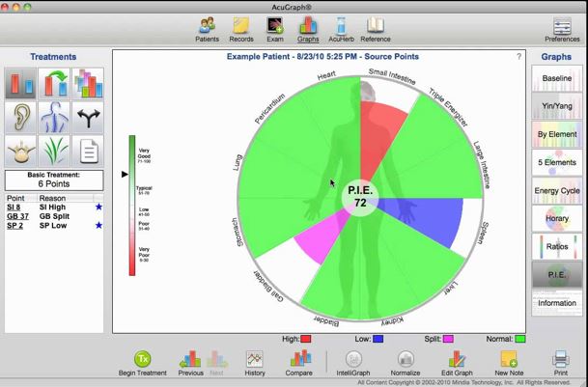Choose the green herb leaves icon
The image size is (588, 387).
pos(54,152)
